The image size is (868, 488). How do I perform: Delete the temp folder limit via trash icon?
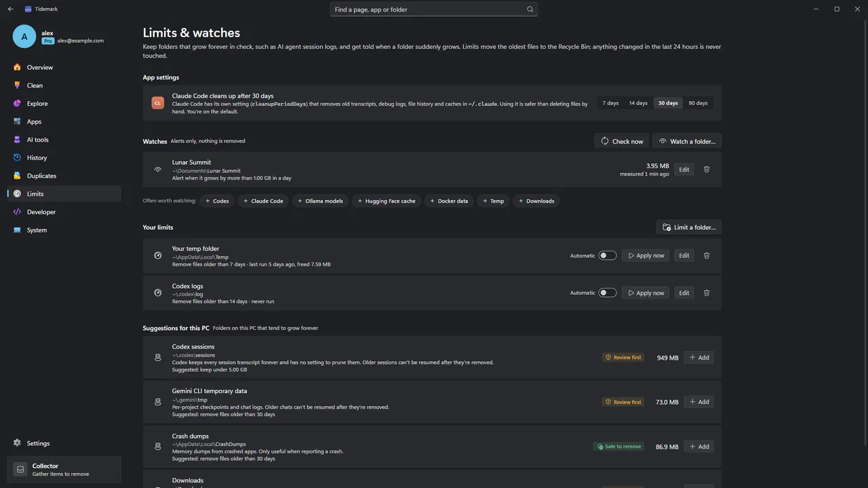(x=707, y=256)
